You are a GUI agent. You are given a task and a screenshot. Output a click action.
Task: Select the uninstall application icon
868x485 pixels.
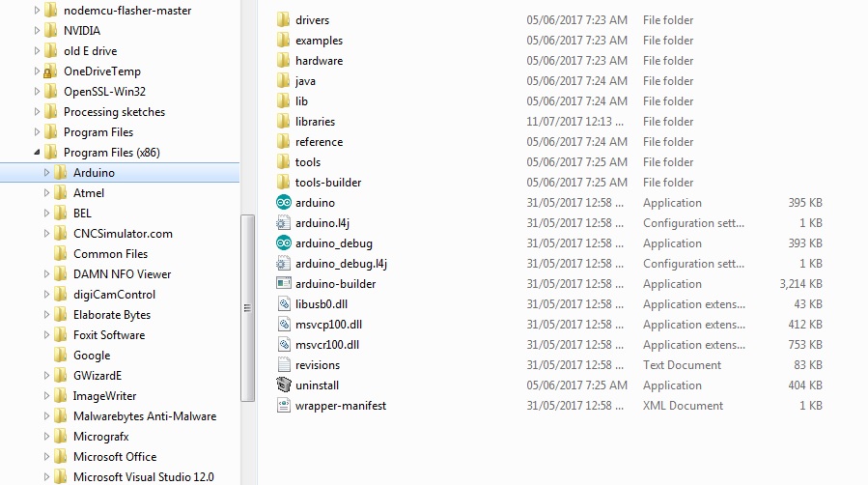pos(284,385)
